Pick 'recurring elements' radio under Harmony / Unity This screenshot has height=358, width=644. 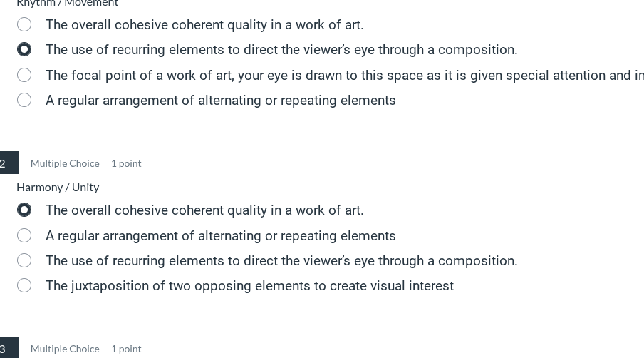tap(24, 260)
